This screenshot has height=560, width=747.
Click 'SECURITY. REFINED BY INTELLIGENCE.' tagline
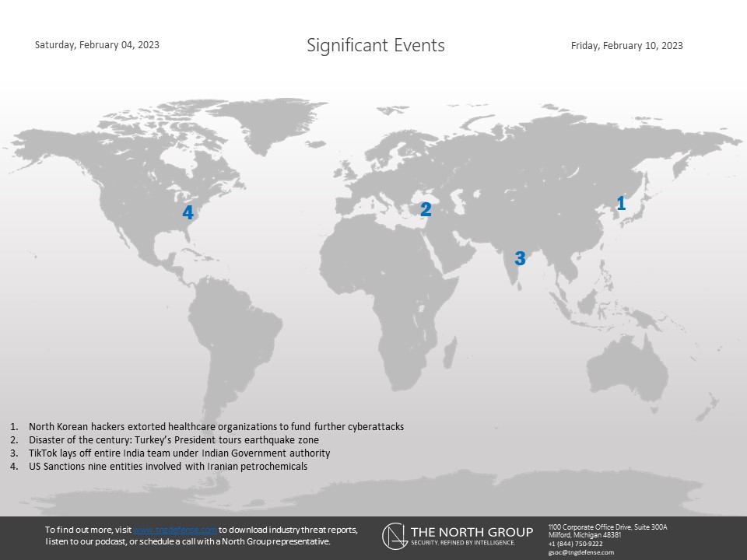point(463,543)
